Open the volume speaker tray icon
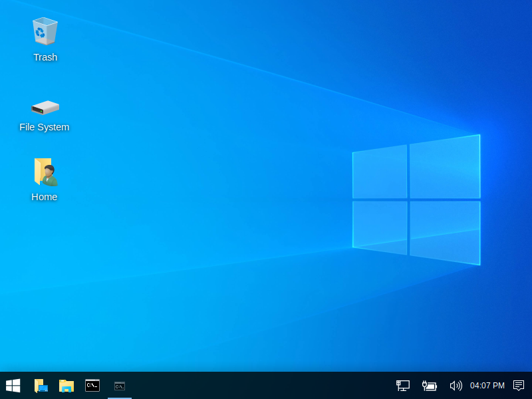 tap(456, 386)
